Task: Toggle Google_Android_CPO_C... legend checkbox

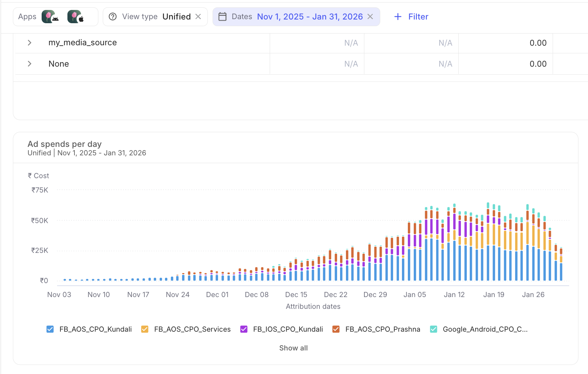Action: (x=434, y=329)
